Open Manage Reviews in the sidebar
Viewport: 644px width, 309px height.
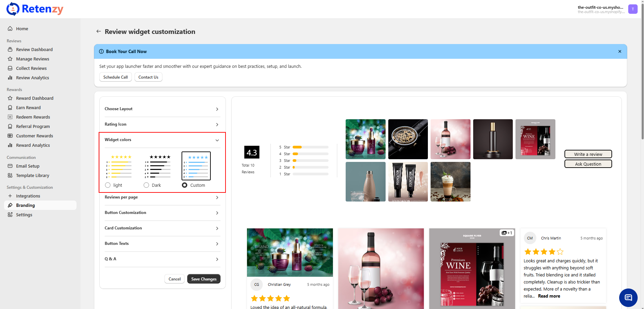(33, 59)
